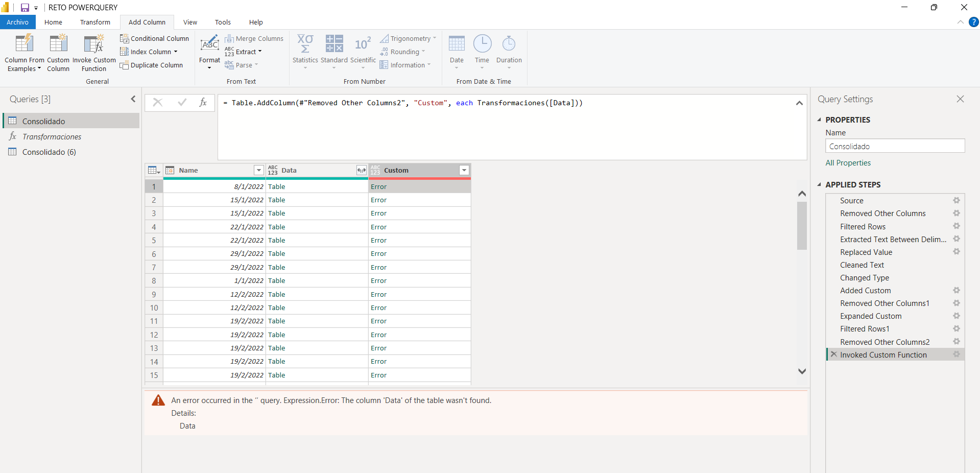
Task: Click the query Name input field
Action: tap(895, 147)
